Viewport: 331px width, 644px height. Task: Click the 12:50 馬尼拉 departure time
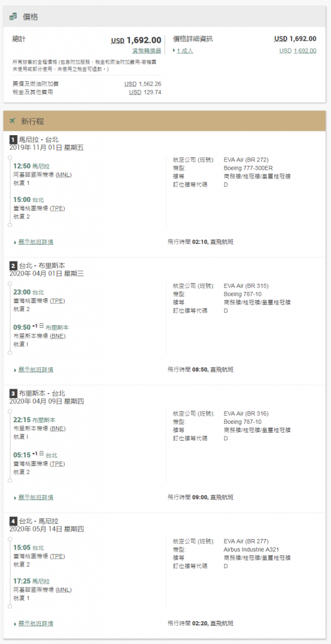(x=31, y=166)
